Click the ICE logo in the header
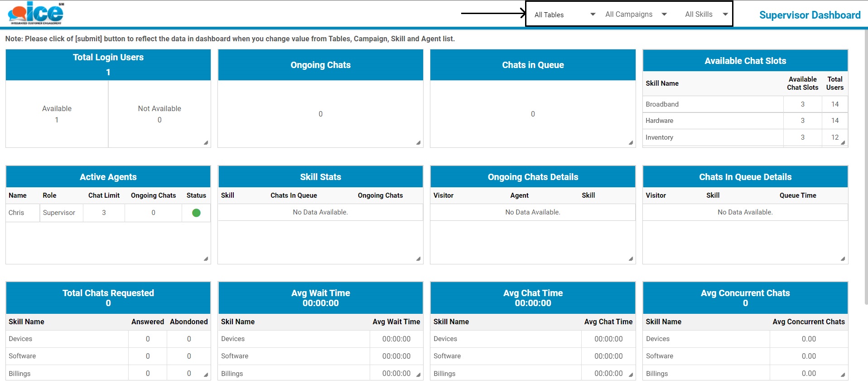This screenshot has width=868, height=390. coord(36,13)
